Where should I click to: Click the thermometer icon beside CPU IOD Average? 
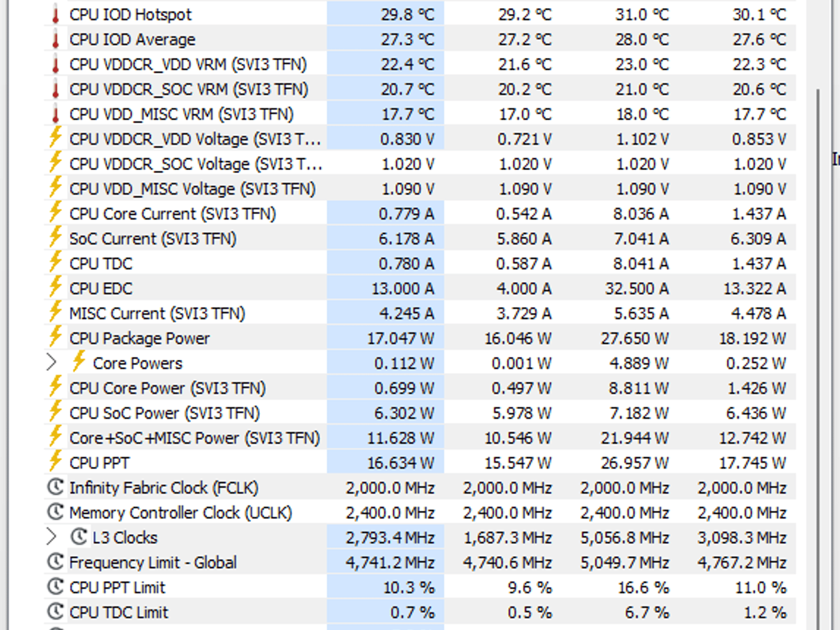pos(55,40)
